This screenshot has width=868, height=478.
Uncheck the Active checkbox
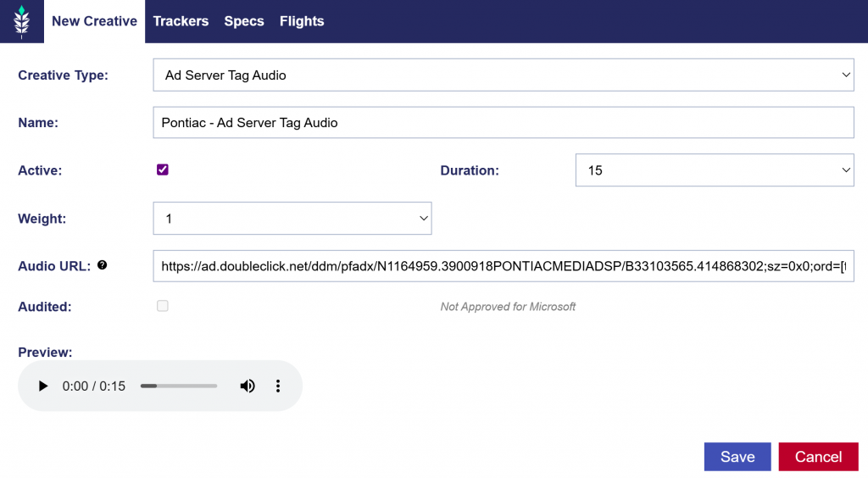tap(163, 170)
